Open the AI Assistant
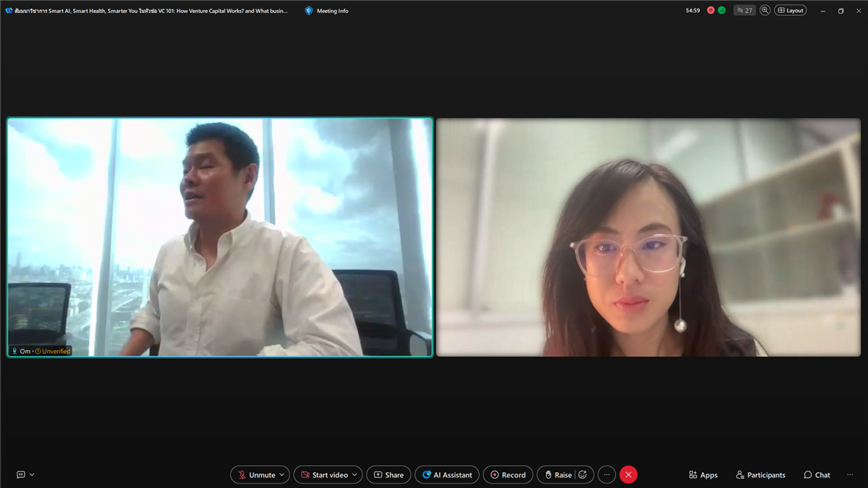Viewport: 868px width, 488px height. [447, 475]
